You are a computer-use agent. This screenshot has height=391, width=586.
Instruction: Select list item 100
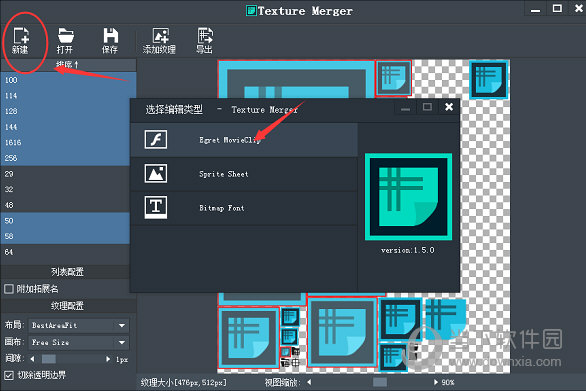tap(68, 80)
